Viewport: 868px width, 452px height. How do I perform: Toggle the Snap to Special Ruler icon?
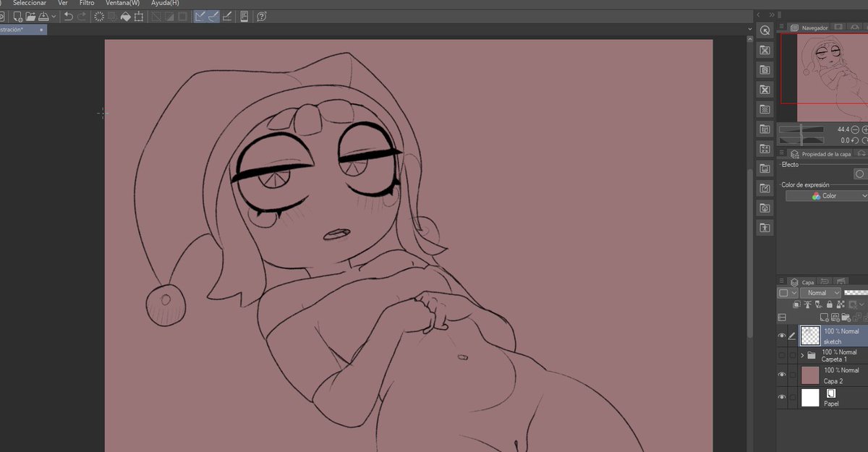pyautogui.click(x=213, y=17)
